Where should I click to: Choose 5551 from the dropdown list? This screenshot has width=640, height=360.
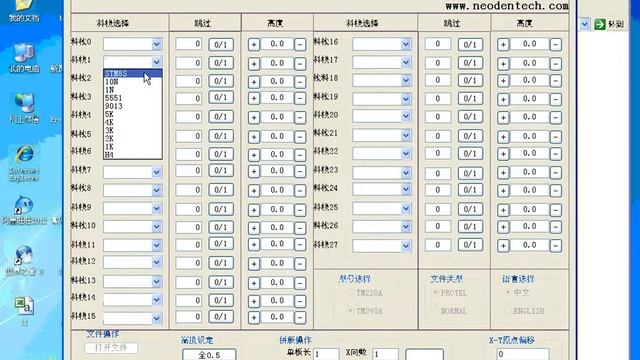point(133,98)
